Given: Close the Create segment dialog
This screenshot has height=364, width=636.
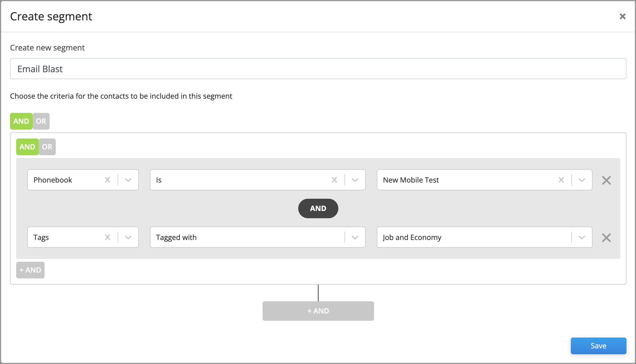Looking at the screenshot, I should 623,16.
